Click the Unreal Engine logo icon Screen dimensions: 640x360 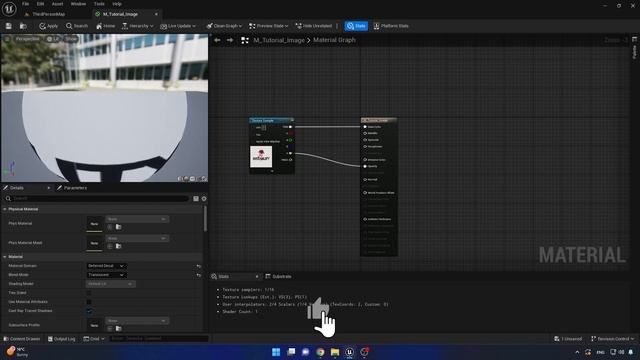(x=9, y=9)
